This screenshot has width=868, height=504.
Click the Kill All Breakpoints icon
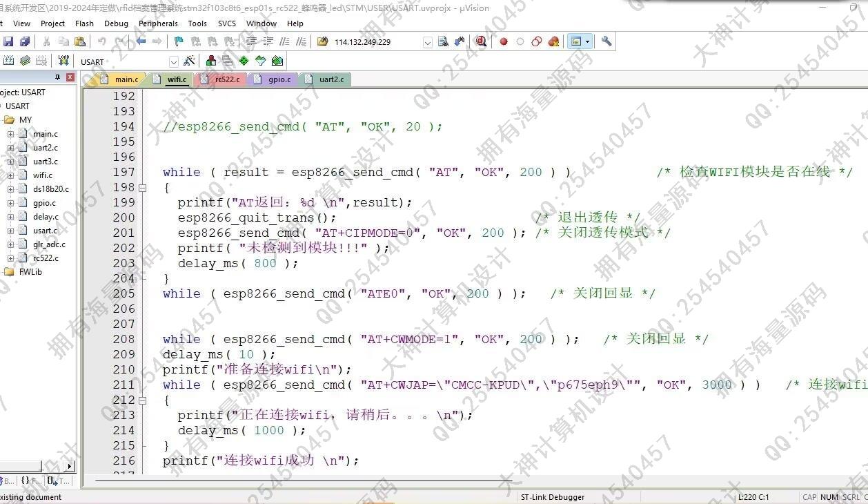553,41
